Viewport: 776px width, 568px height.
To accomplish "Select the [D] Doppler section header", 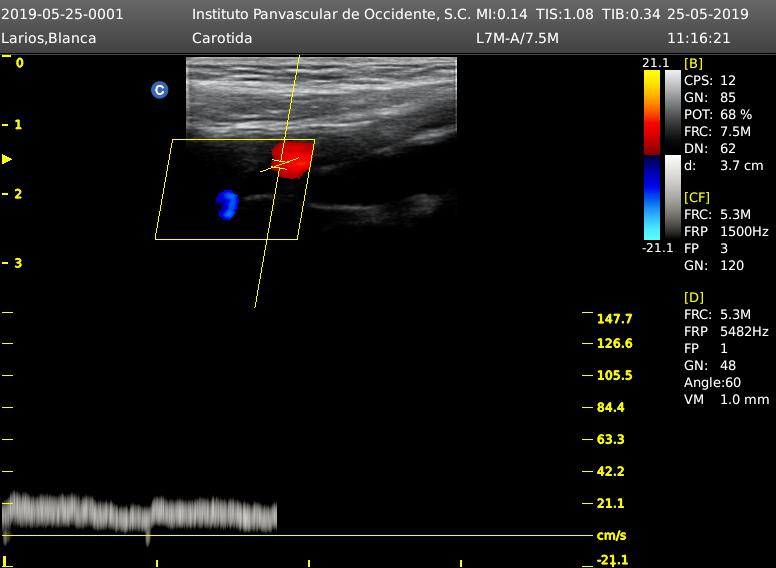I will [x=694, y=297].
